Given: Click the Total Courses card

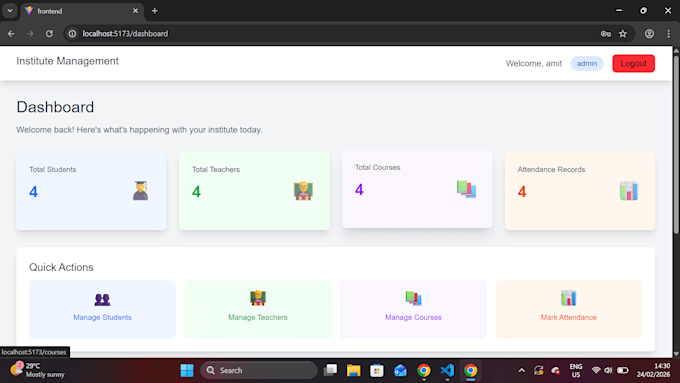Looking at the screenshot, I should pyautogui.click(x=417, y=189).
